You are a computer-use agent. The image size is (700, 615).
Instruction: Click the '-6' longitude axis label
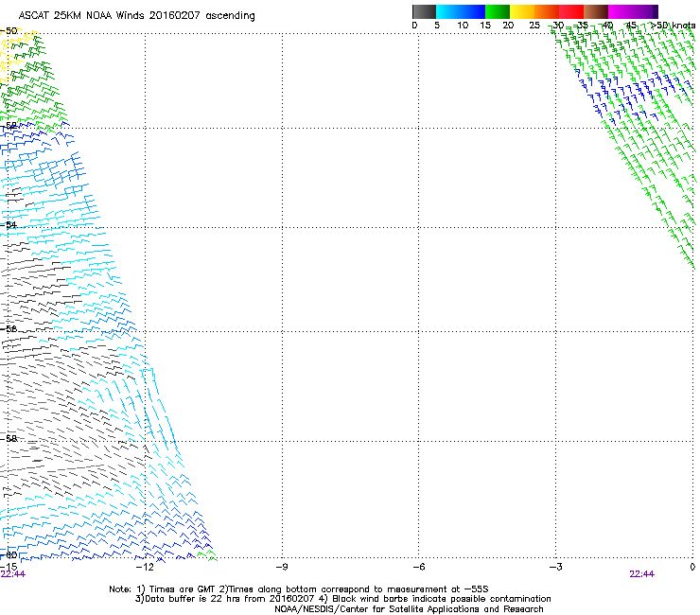coord(418,567)
